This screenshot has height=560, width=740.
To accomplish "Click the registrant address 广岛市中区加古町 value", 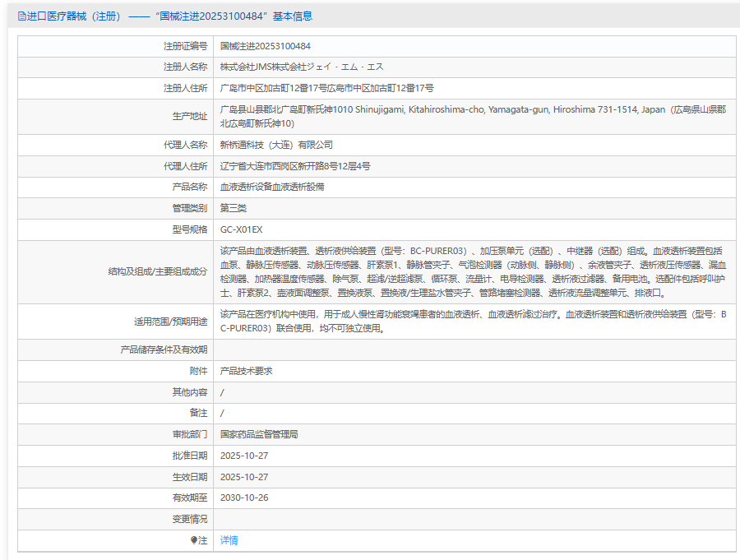I will point(326,88).
